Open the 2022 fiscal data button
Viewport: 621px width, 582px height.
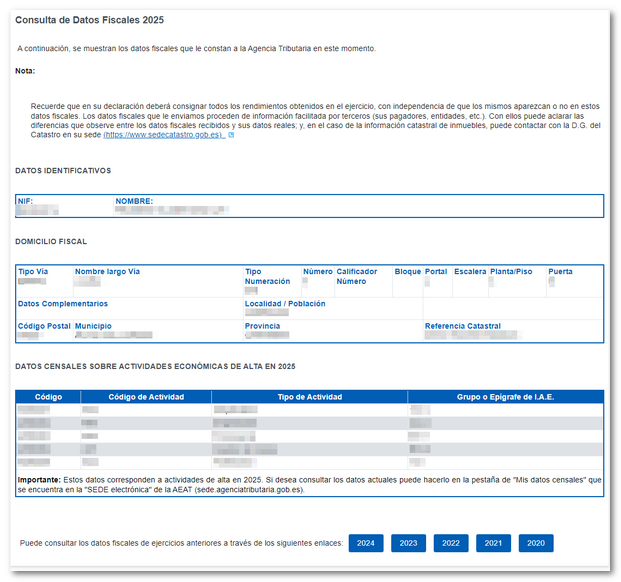click(x=451, y=543)
